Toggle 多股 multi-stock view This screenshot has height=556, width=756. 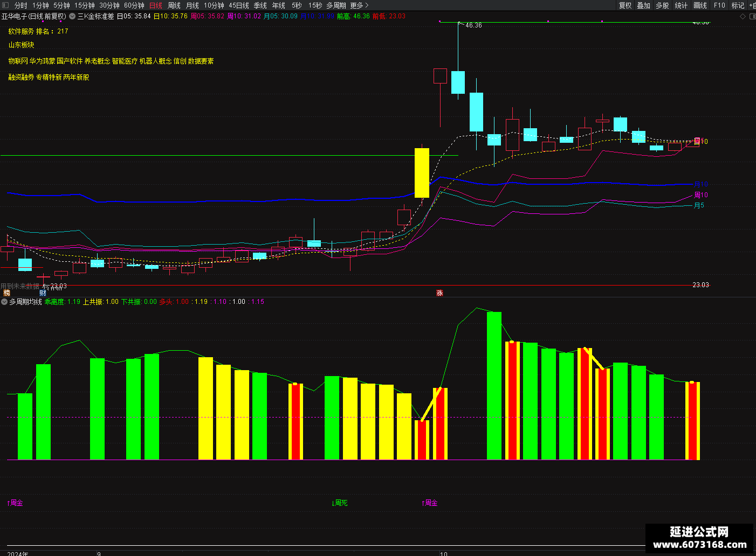[662, 5]
